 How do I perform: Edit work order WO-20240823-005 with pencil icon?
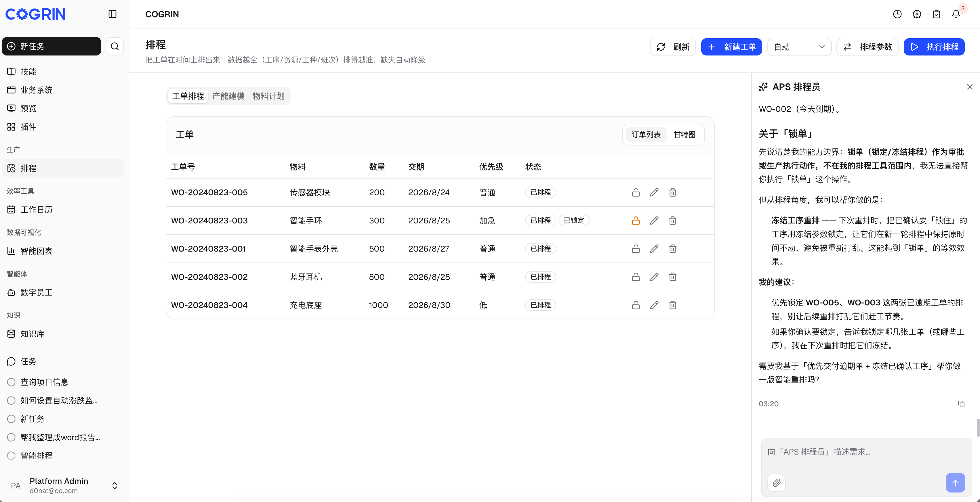click(x=654, y=192)
